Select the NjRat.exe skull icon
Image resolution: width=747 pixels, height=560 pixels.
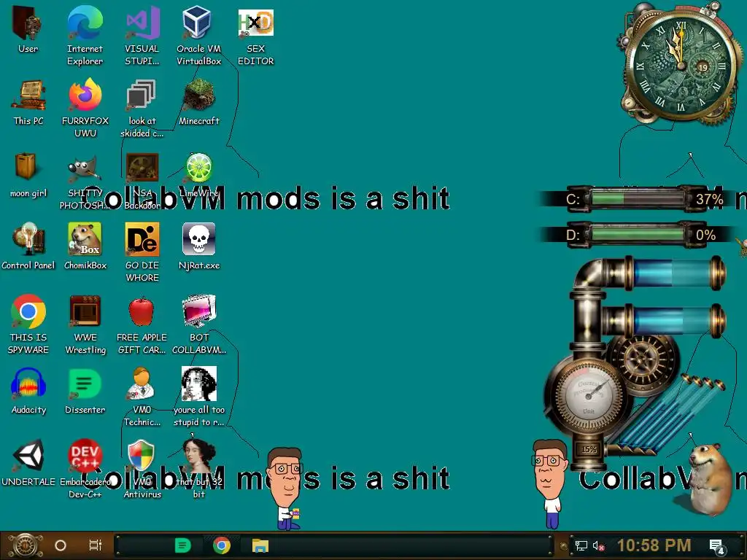pos(199,246)
